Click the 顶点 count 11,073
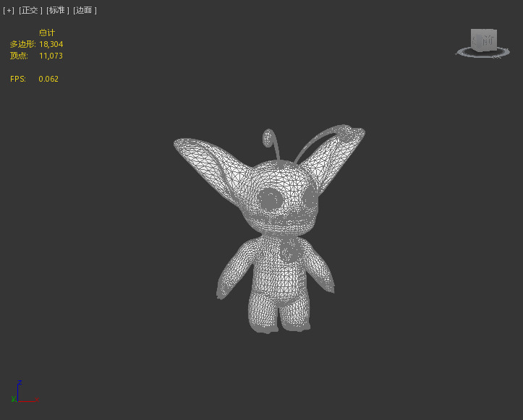The width and height of the screenshot is (523, 420). pyautogui.click(x=51, y=56)
